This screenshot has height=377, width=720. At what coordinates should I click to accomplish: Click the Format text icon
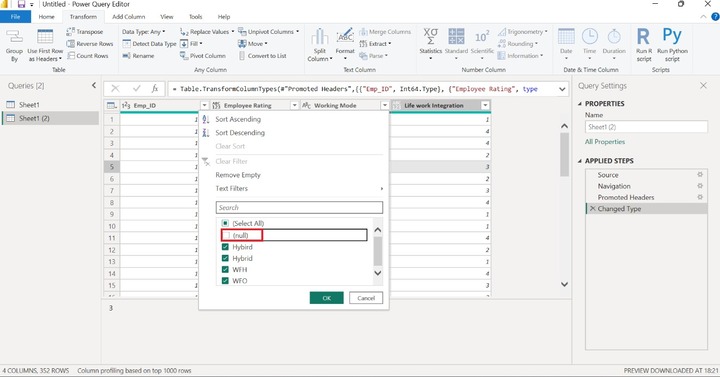[345, 36]
